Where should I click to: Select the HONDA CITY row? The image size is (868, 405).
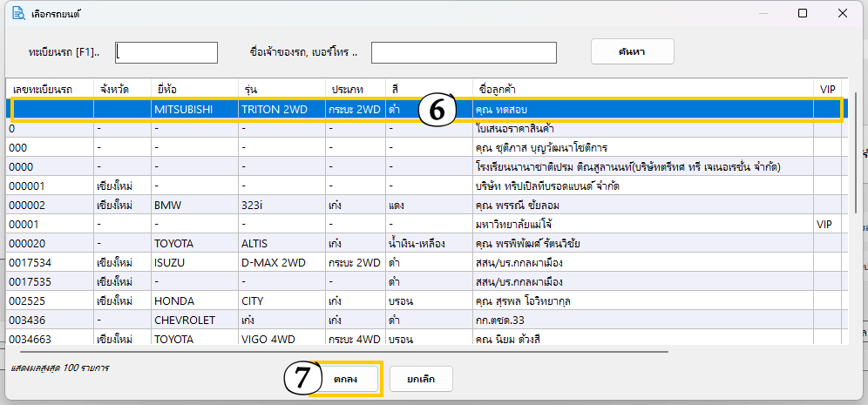point(261,300)
